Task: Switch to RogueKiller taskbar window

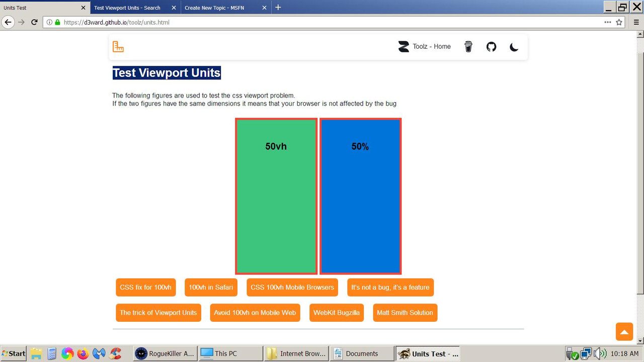Action: 166,353
